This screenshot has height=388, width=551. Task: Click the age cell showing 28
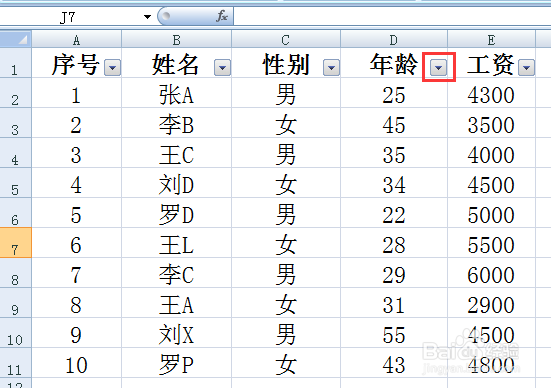394,242
